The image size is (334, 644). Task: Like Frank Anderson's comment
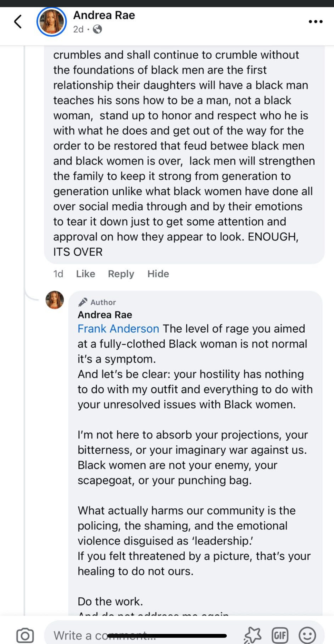pyautogui.click(x=85, y=274)
